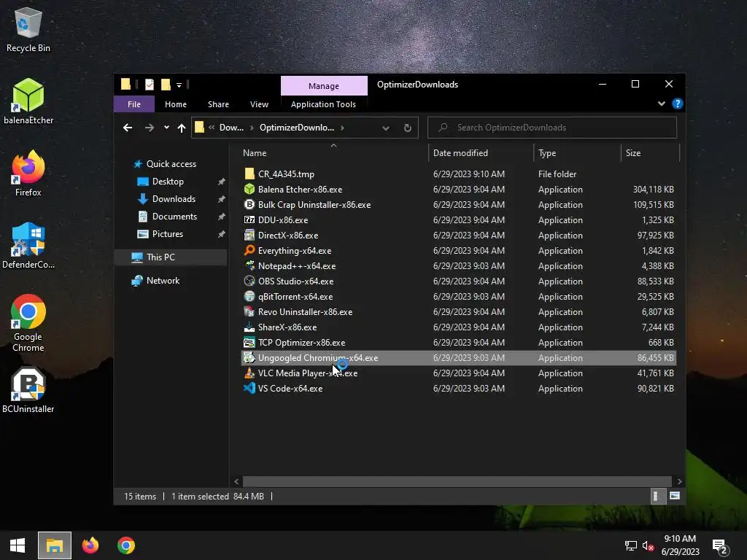The width and height of the screenshot is (747, 560).
Task: Select Network in the navigation pane
Action: (163, 281)
